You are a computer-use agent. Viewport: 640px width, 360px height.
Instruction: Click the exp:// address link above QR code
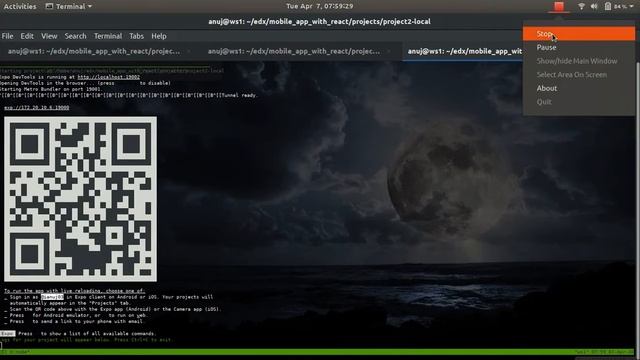(36, 108)
